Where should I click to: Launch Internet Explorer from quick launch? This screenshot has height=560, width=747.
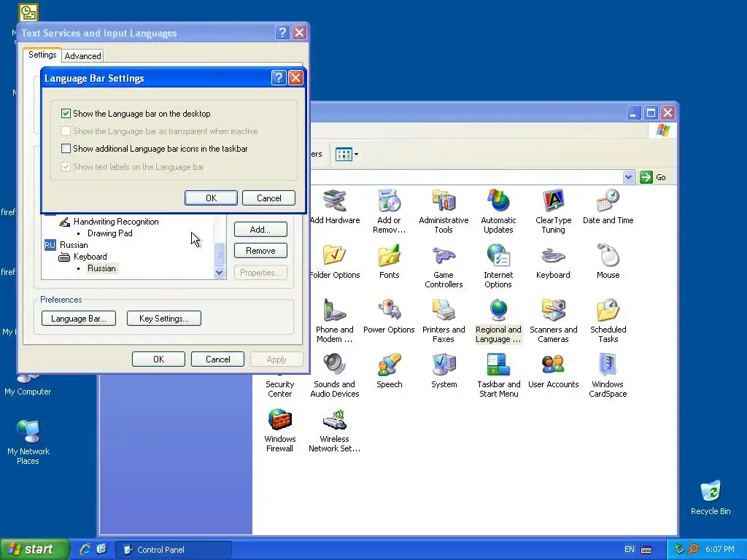pos(85,549)
